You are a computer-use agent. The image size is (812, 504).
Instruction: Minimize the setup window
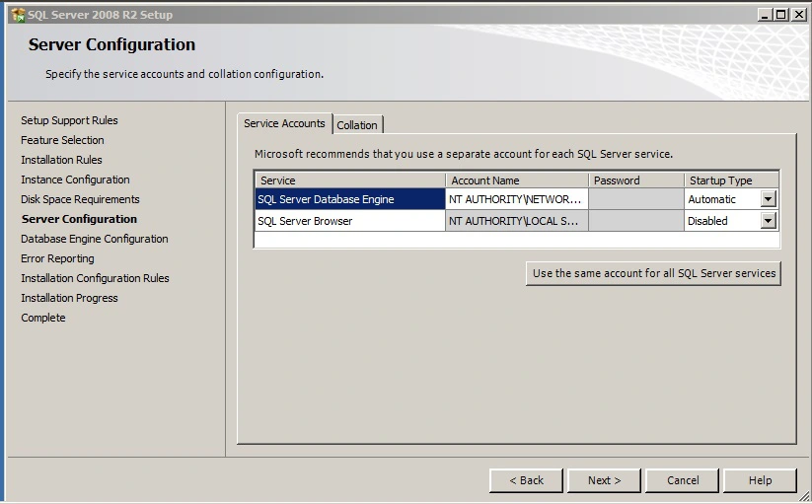766,14
